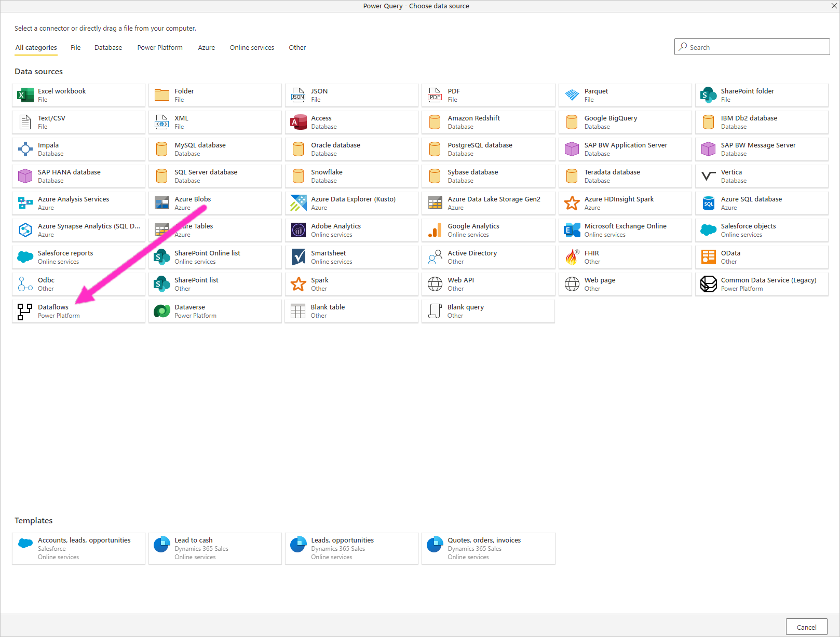
Task: Select the Oracle database connector
Action: point(351,149)
